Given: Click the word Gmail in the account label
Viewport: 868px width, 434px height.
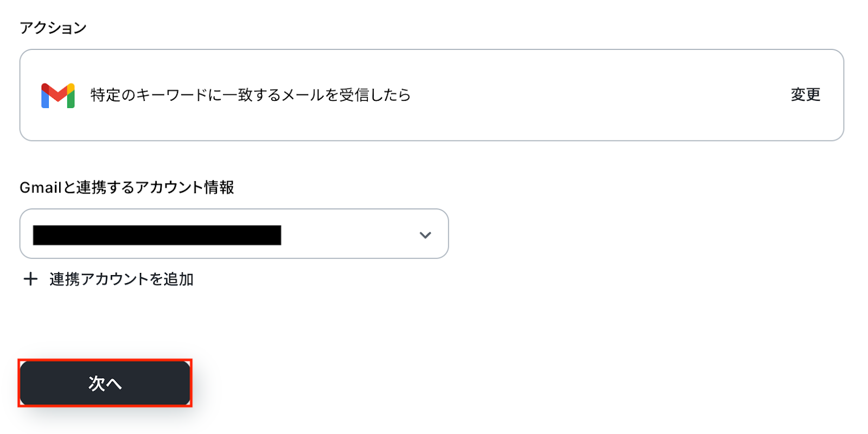Looking at the screenshot, I should tap(40, 187).
